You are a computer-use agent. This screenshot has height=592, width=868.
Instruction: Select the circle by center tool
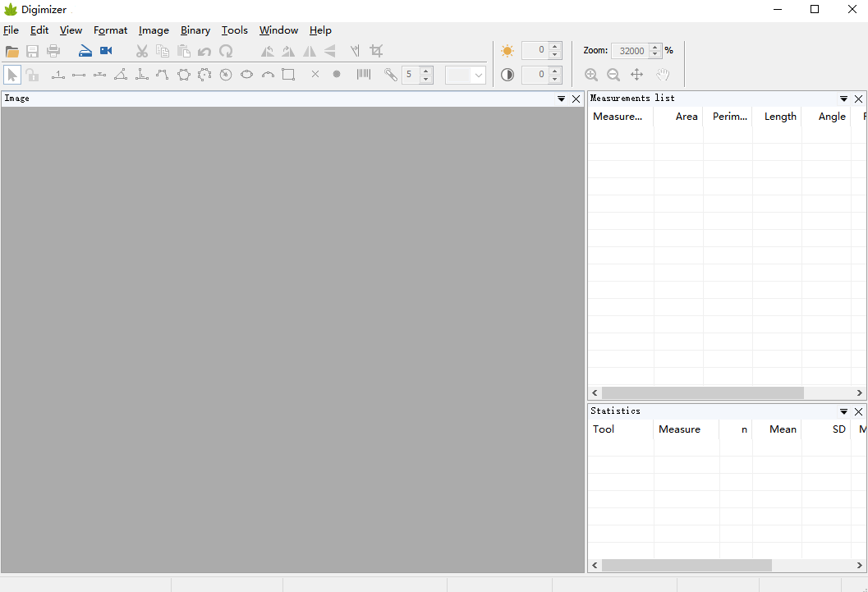pos(225,75)
